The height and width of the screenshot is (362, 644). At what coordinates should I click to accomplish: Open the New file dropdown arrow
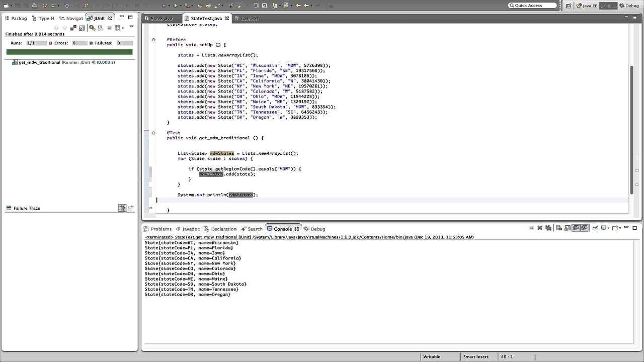11,6
